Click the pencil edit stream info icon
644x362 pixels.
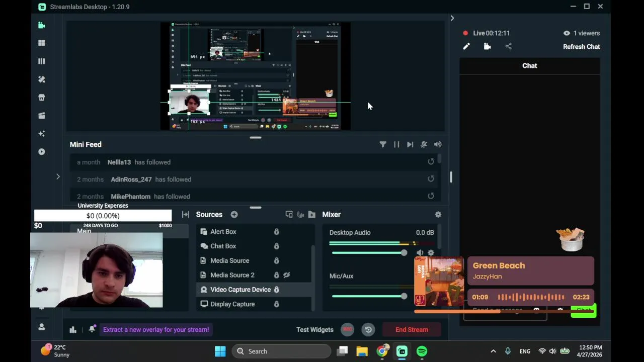[x=466, y=46]
